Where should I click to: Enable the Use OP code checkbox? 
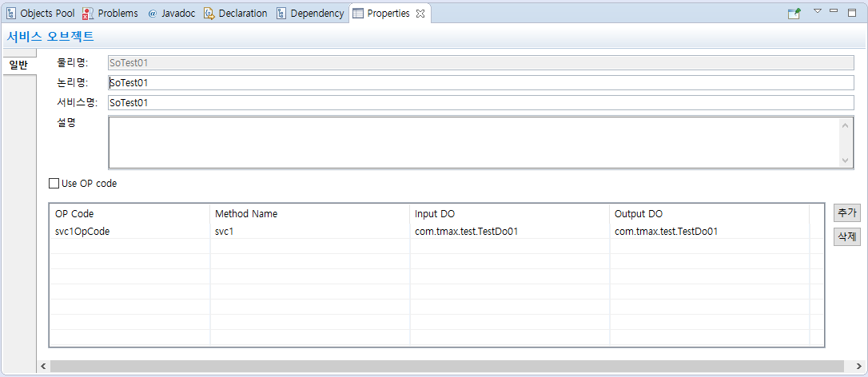(x=54, y=183)
